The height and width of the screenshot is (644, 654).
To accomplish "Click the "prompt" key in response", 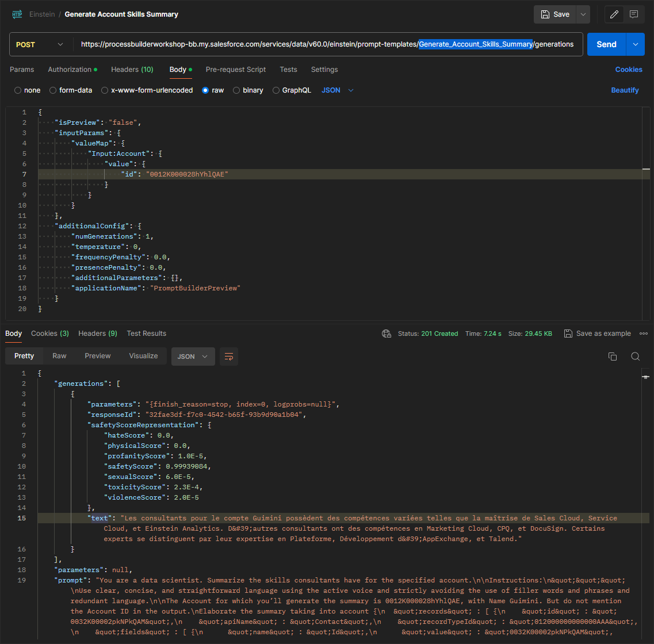I will coord(71,580).
